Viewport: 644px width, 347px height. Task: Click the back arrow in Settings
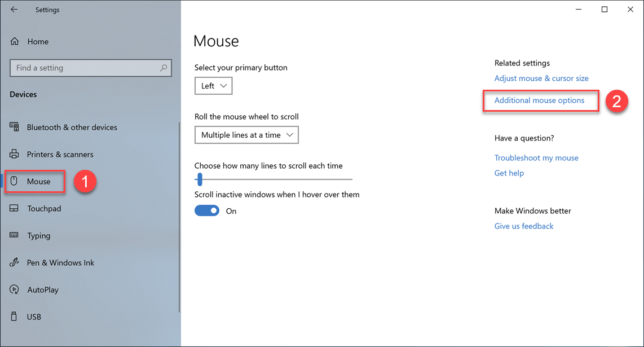(14, 10)
